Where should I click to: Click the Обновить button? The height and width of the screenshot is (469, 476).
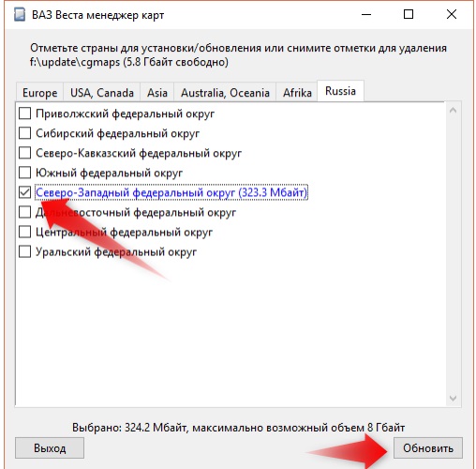[427, 448]
